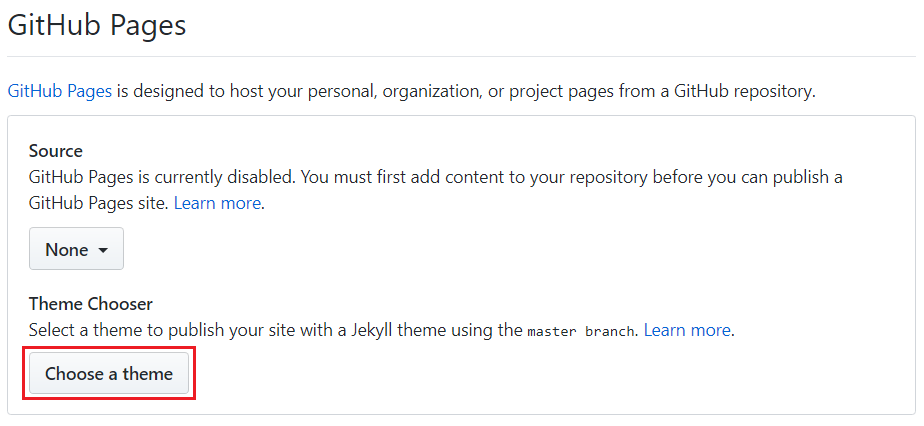The image size is (924, 426).
Task: Click the GitHub Pages page heading
Action: tap(97, 25)
